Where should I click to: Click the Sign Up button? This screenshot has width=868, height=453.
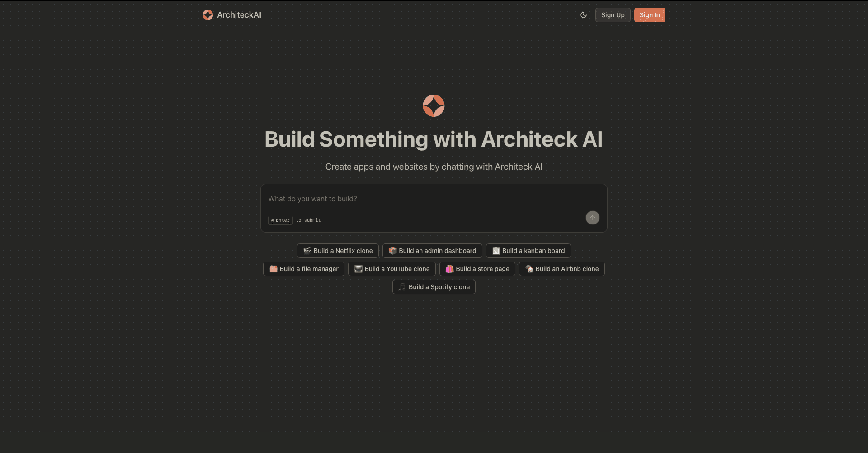point(613,14)
